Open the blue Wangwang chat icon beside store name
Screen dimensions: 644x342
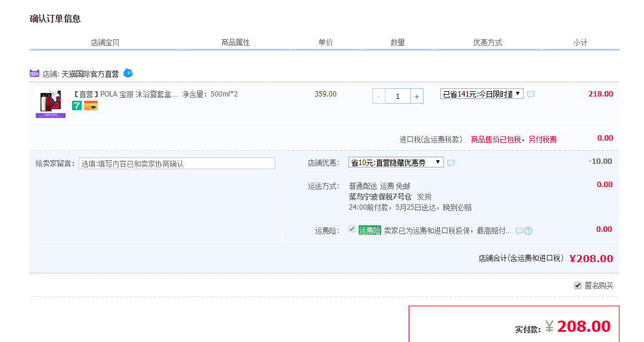[x=128, y=73]
